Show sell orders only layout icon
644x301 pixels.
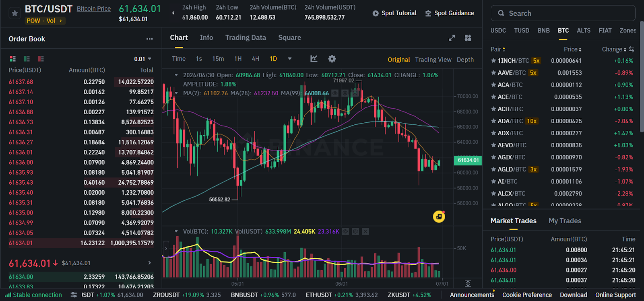click(x=41, y=59)
